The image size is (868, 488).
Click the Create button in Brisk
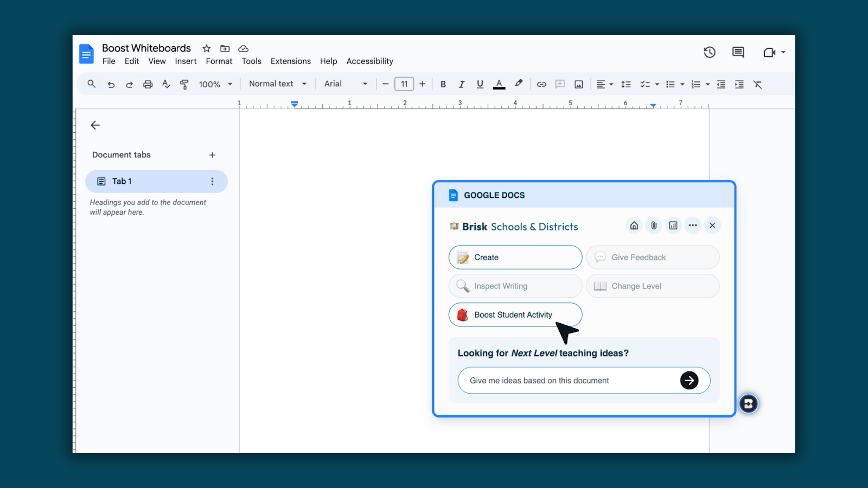click(x=515, y=258)
